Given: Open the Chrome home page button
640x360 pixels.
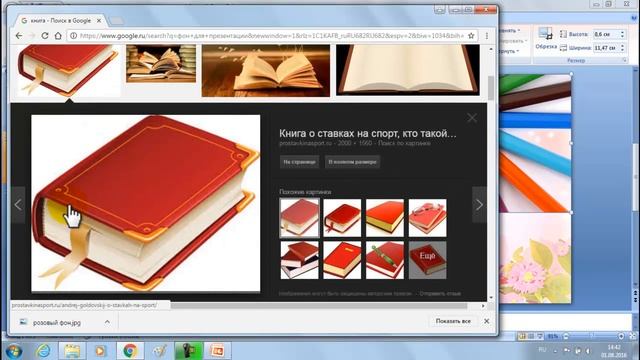Looking at the screenshot, I should (x=58, y=36).
